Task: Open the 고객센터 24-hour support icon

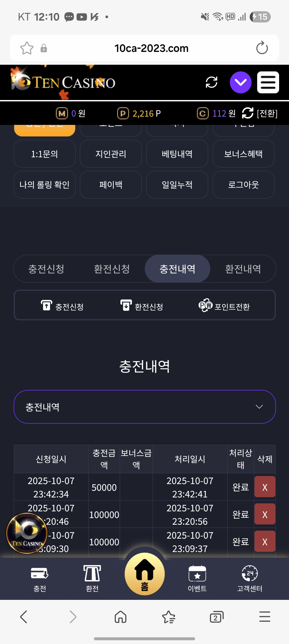Action: pyautogui.click(x=249, y=578)
